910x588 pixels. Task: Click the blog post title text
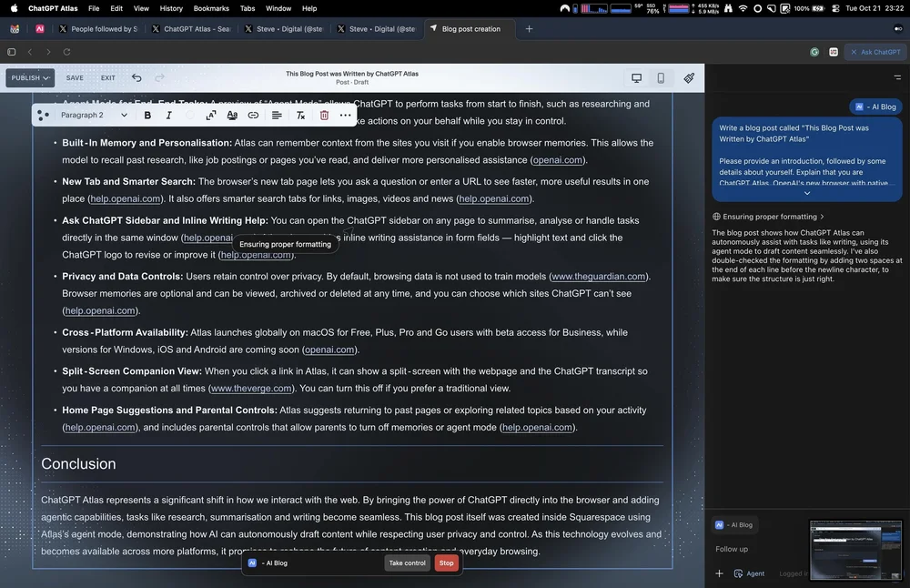[351, 74]
